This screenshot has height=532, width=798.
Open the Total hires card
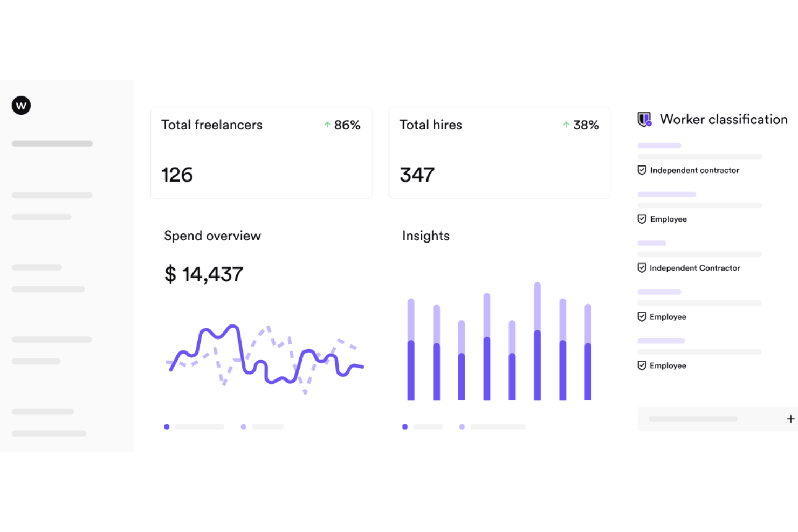[499, 153]
